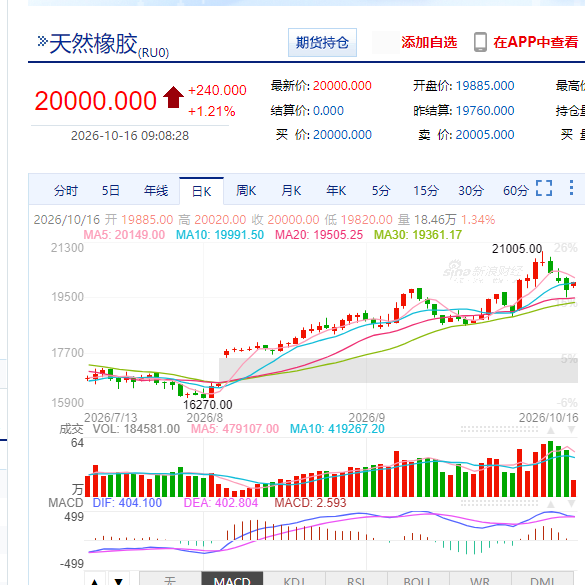Click the black up triangle left of the 无 tab
Screen dimensions: 585x585
pyautogui.click(x=95, y=581)
